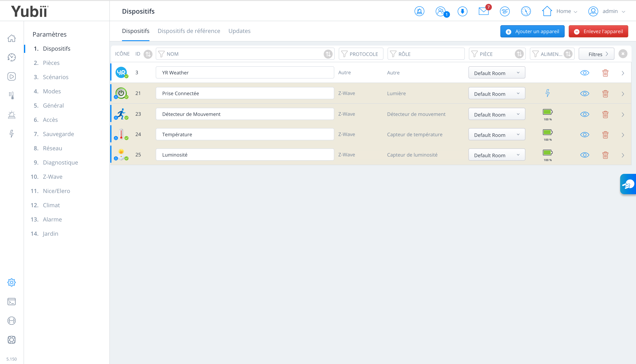Open the alarm siren icon in top bar
This screenshot has width=636, height=364.
point(419,11)
